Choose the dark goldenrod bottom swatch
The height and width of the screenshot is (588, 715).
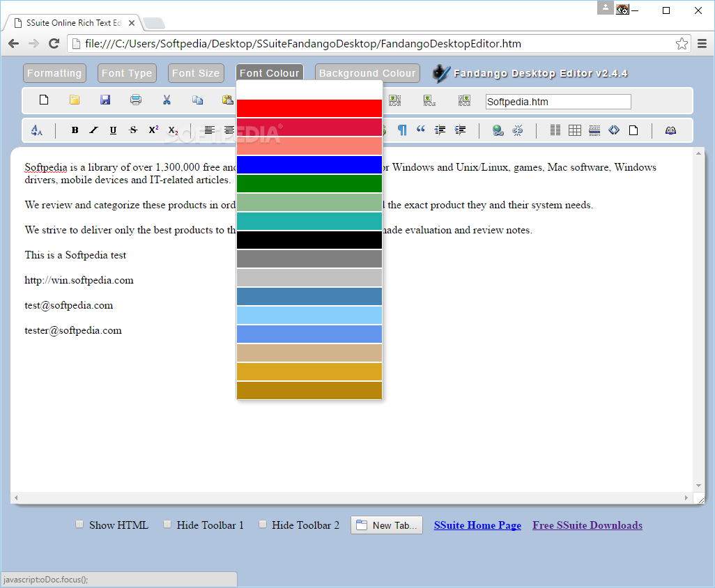309,391
